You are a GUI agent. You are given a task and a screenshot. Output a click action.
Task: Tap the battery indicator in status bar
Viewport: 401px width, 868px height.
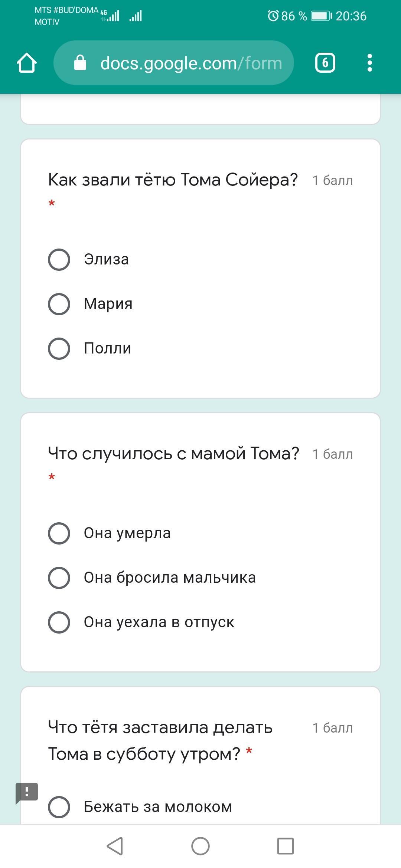321,16
